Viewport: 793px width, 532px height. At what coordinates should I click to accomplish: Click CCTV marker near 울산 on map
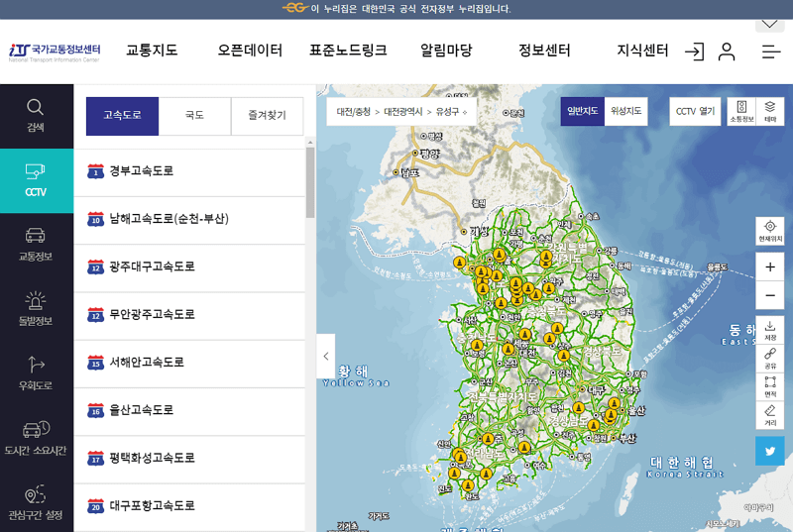614,403
